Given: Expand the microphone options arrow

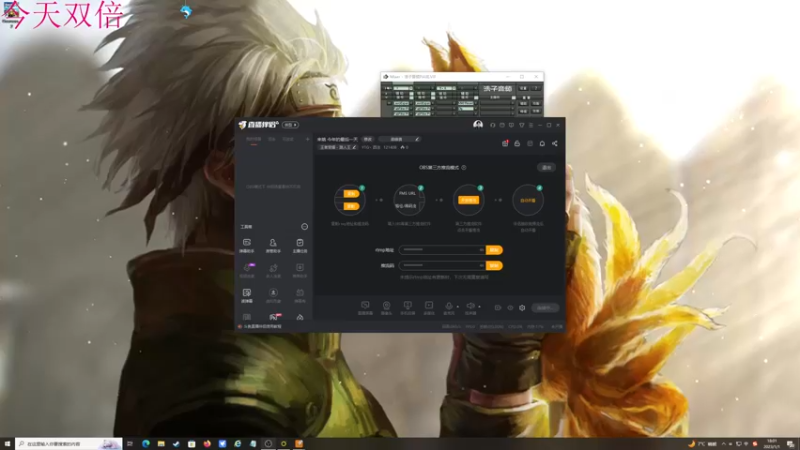Looking at the screenshot, I should coord(458,307).
